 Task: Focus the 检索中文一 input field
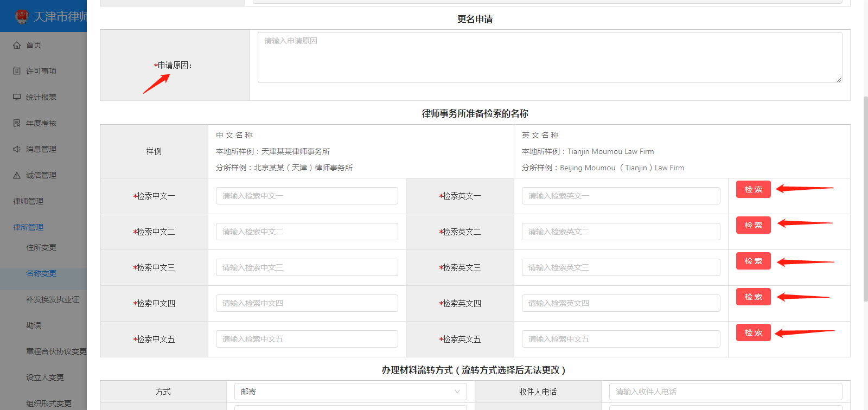pyautogui.click(x=307, y=196)
